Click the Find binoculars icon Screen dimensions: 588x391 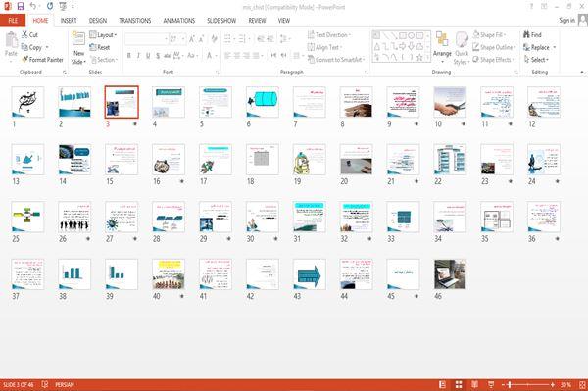(x=526, y=34)
